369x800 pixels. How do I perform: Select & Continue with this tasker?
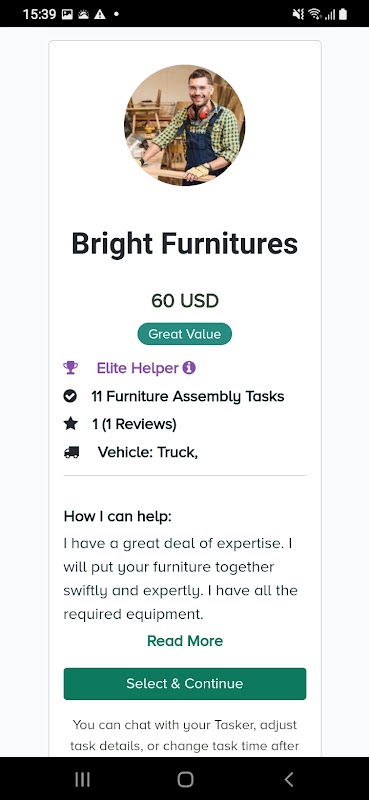click(185, 684)
